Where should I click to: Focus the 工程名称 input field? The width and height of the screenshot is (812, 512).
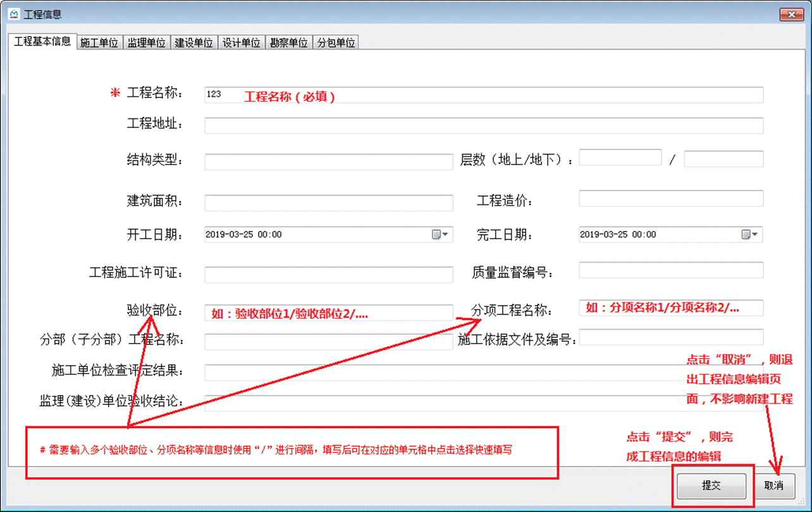(x=484, y=94)
